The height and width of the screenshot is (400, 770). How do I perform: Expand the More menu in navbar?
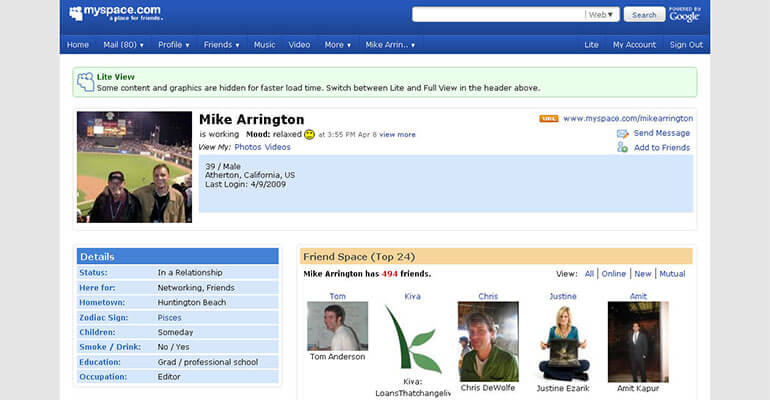click(337, 45)
